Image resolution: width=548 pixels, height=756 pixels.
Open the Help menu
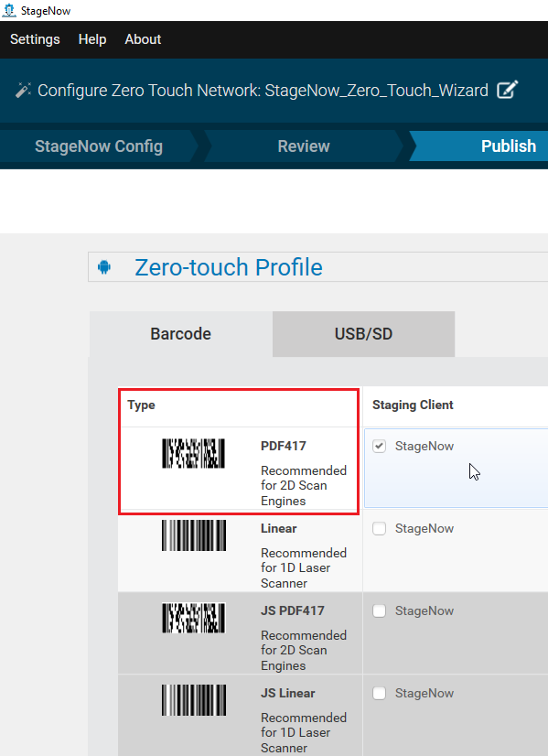tap(92, 39)
